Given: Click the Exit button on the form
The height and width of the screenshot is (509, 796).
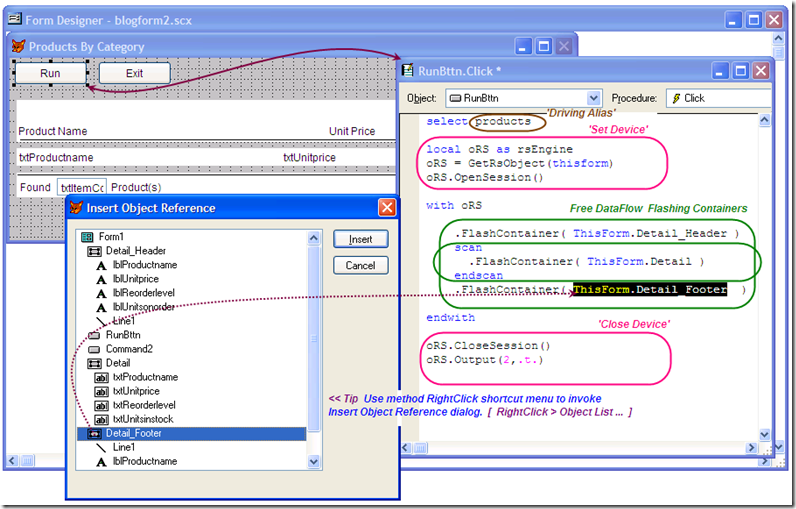Looking at the screenshot, I should [x=135, y=73].
